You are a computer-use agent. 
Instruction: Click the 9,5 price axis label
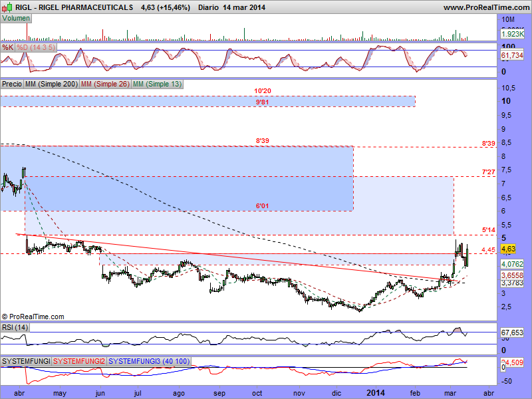pyautogui.click(x=507, y=115)
